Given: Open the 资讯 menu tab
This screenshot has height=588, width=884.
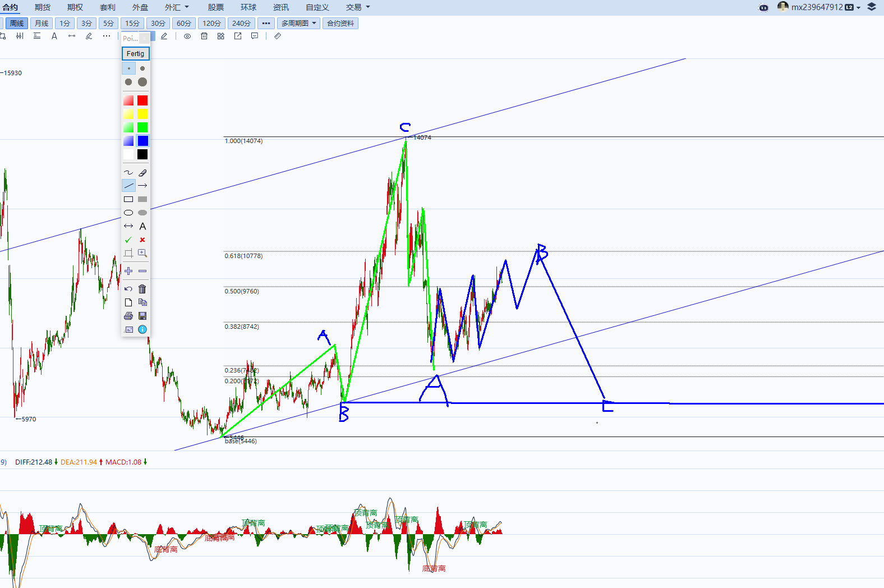Looking at the screenshot, I should pyautogui.click(x=281, y=7).
